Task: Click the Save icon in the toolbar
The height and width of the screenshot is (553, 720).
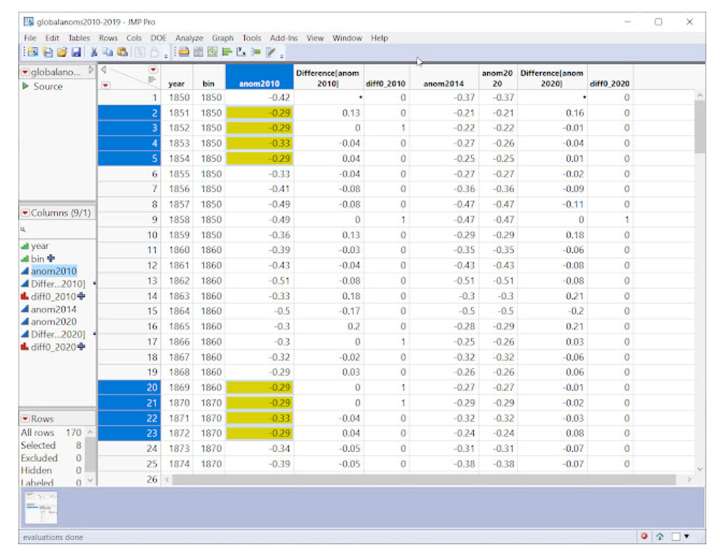Action: click(x=77, y=52)
